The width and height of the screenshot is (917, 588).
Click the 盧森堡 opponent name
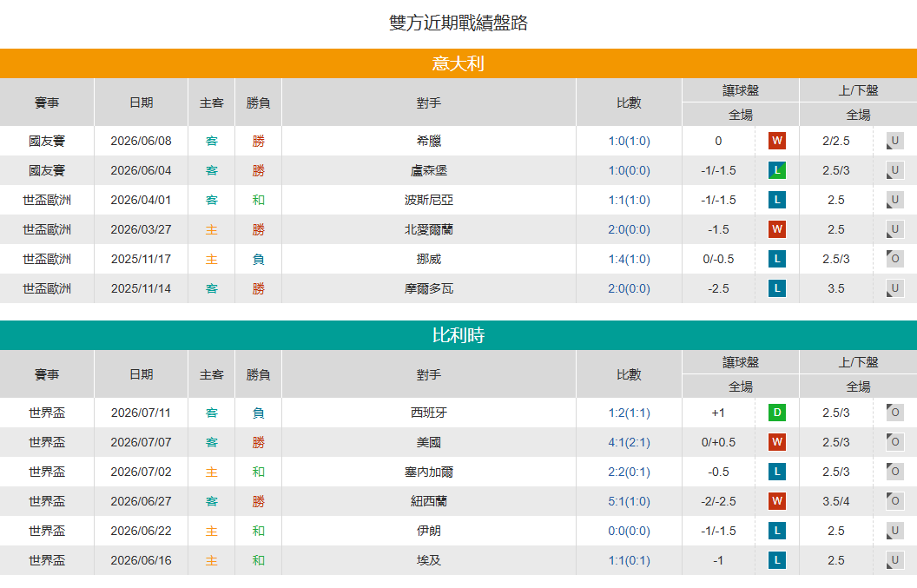tap(429, 170)
